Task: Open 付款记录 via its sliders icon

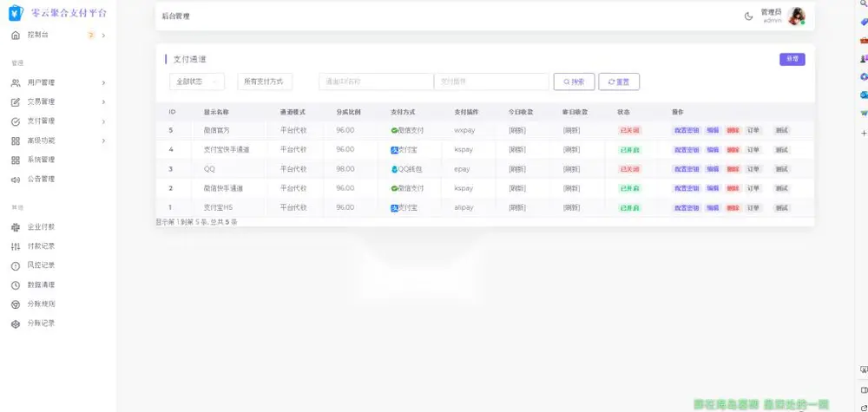Action: coord(16,246)
